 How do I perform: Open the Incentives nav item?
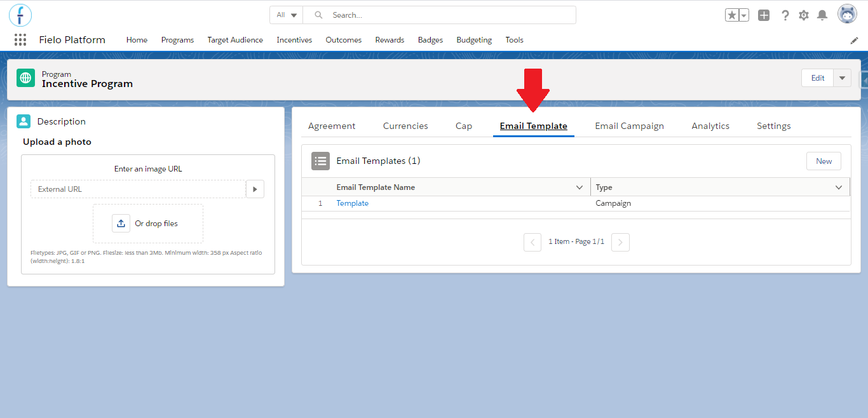pos(294,40)
